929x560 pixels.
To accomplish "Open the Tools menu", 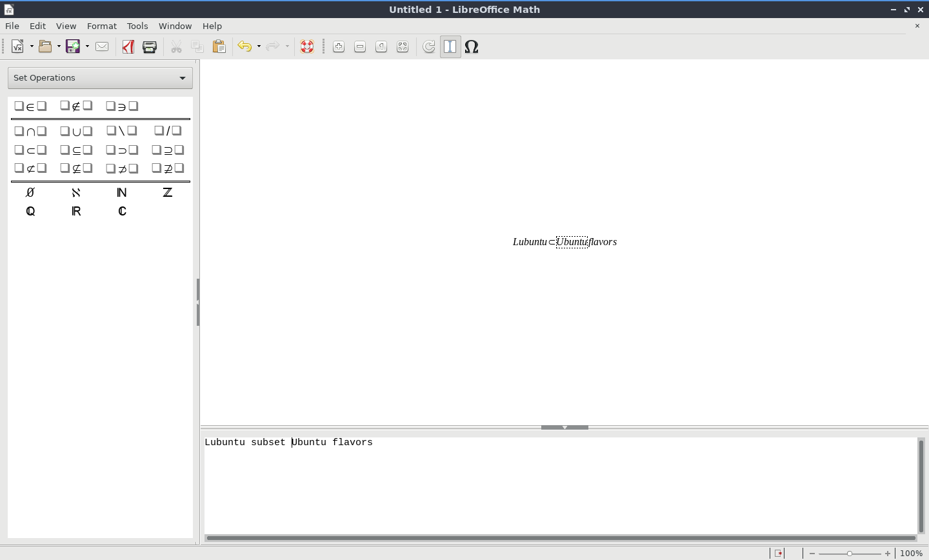I will click(137, 26).
